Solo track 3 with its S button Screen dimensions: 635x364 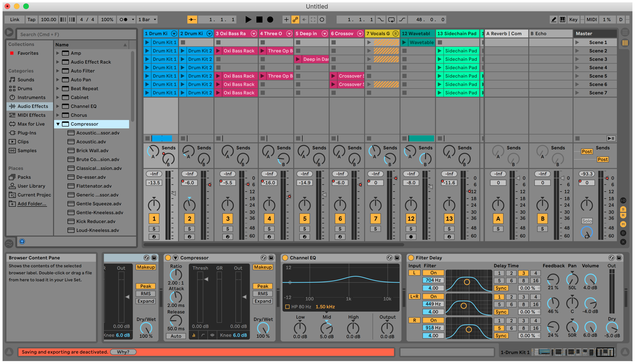pos(227,229)
